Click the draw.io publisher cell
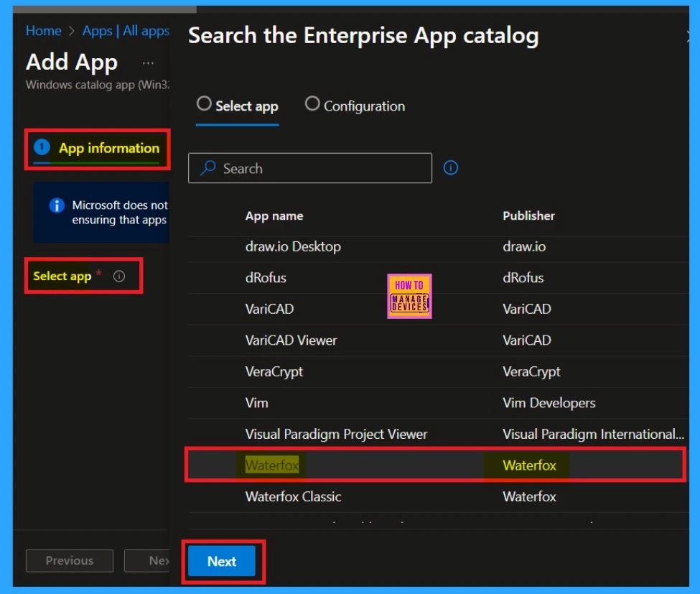Image resolution: width=700 pixels, height=594 pixels. (x=524, y=247)
